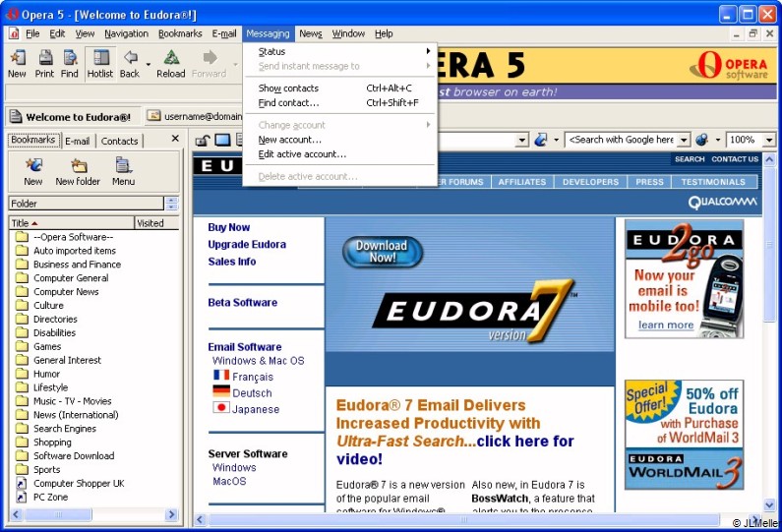The image size is (782, 532).
Task: Click the Hotlist horizontal scrollbar thumb
Action: [x=58, y=514]
